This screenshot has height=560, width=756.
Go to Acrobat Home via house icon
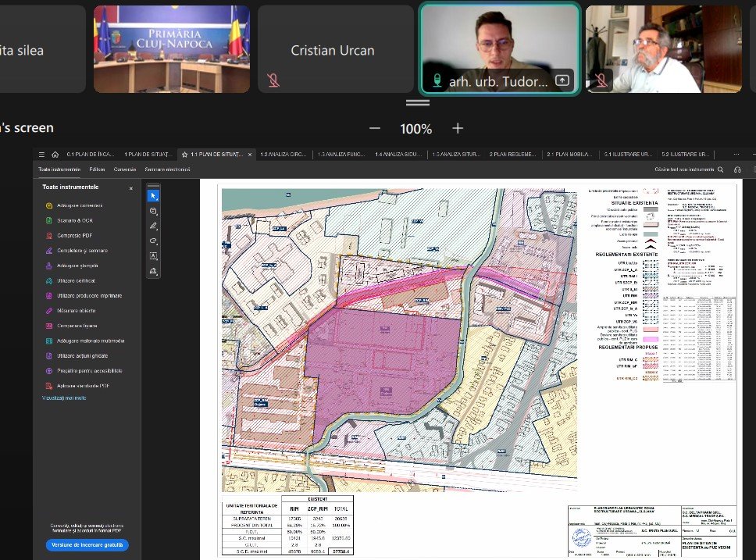tap(55, 155)
